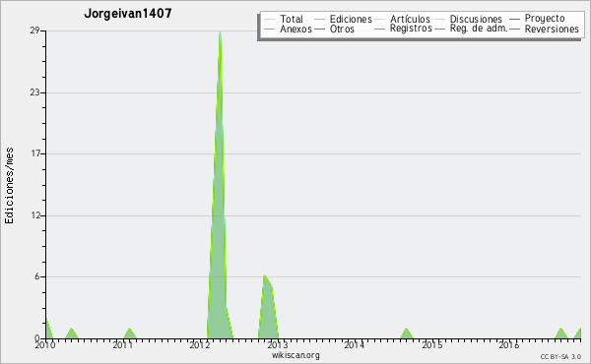This screenshot has width=591, height=364.
Task: Click the green Ediciones legend line
Action: click(319, 20)
